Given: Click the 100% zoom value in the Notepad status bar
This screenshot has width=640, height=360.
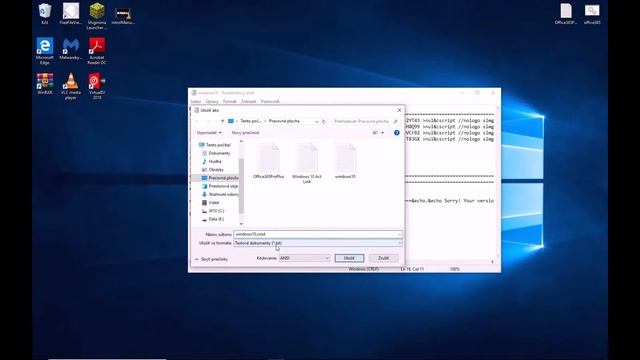Looking at the screenshot, I should (x=455, y=269).
